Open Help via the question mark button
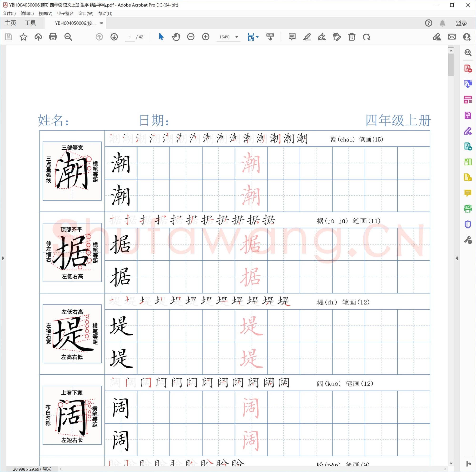 (428, 23)
